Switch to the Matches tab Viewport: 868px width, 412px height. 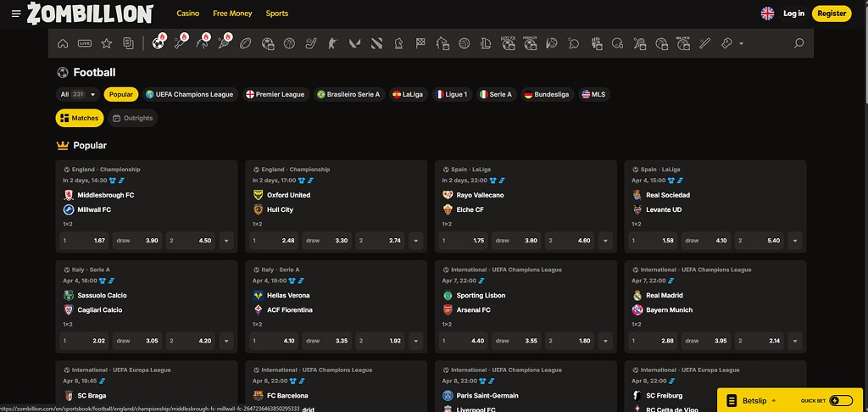(x=80, y=118)
